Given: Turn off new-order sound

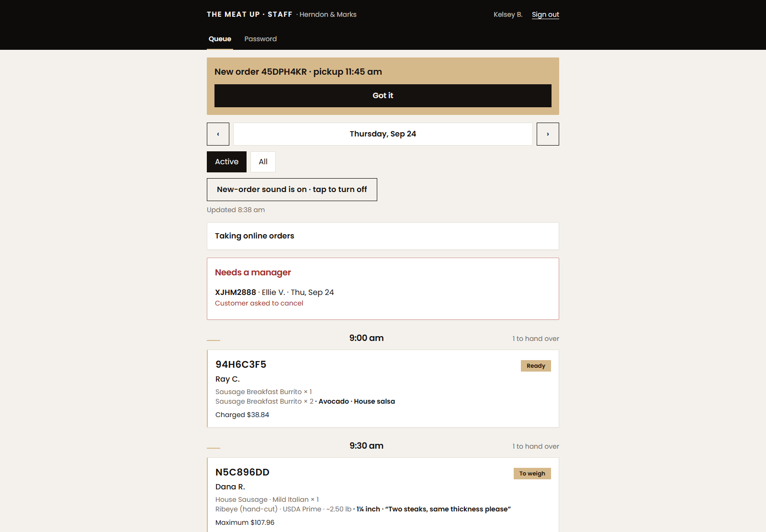Looking at the screenshot, I should [292, 190].
